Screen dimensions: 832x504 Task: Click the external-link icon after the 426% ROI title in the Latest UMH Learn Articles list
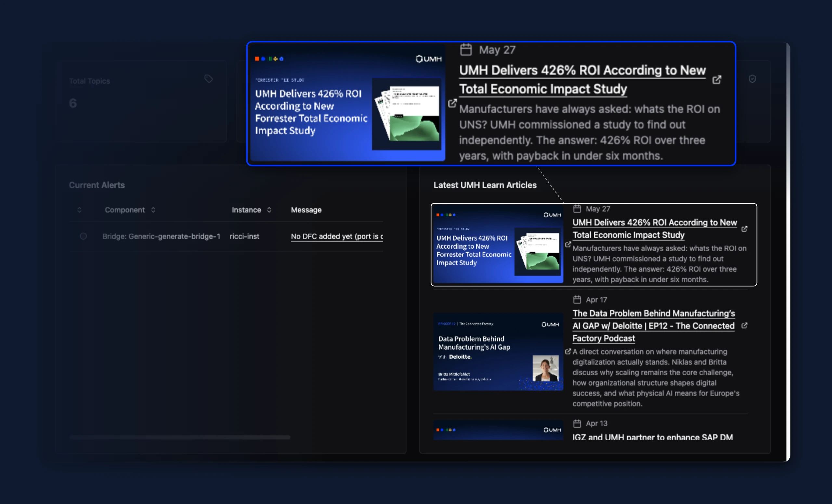tap(744, 228)
